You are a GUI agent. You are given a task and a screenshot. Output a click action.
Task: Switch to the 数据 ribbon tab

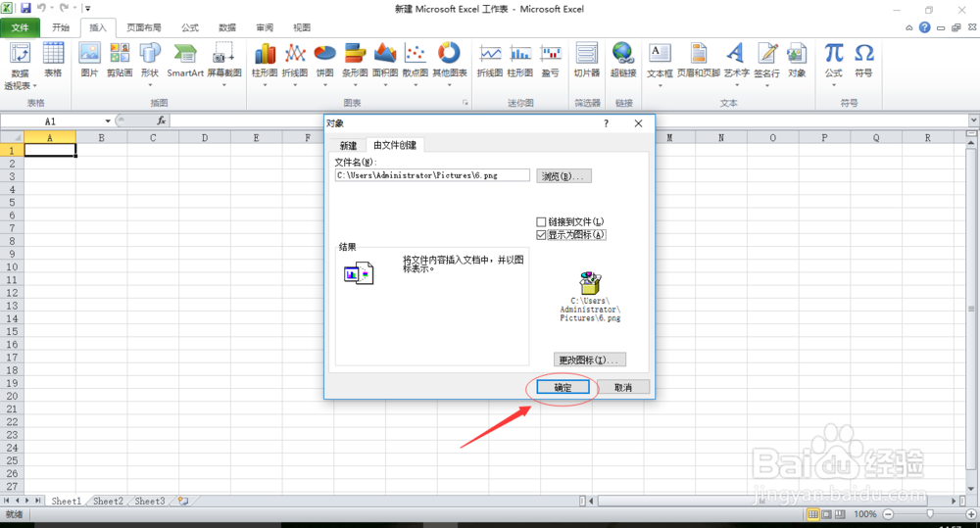point(227,27)
